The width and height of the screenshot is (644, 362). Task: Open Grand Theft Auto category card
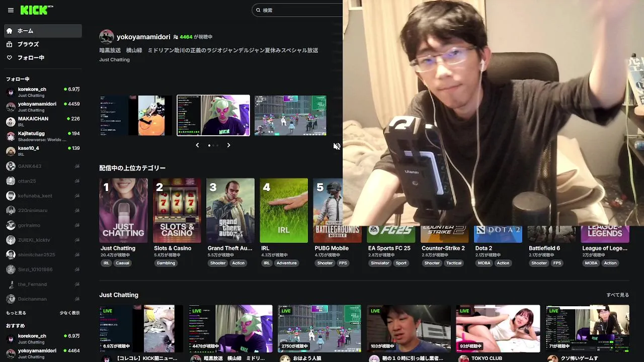point(230,210)
